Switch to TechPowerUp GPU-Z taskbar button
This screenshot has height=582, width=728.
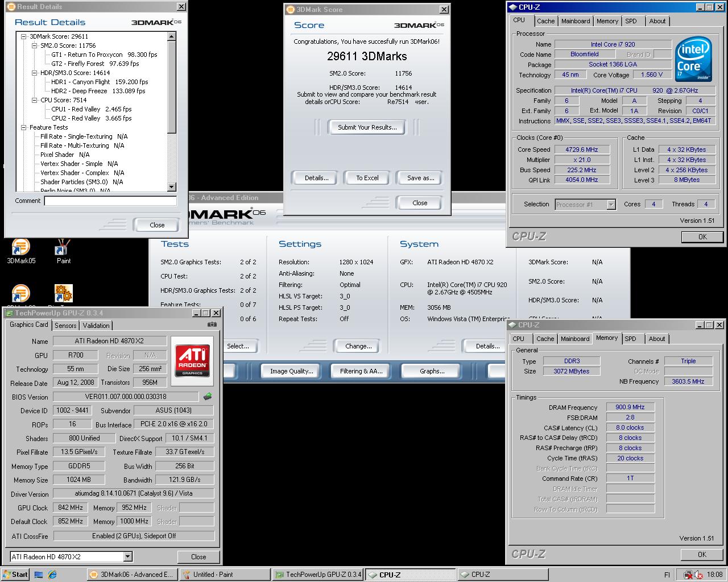pos(318,575)
